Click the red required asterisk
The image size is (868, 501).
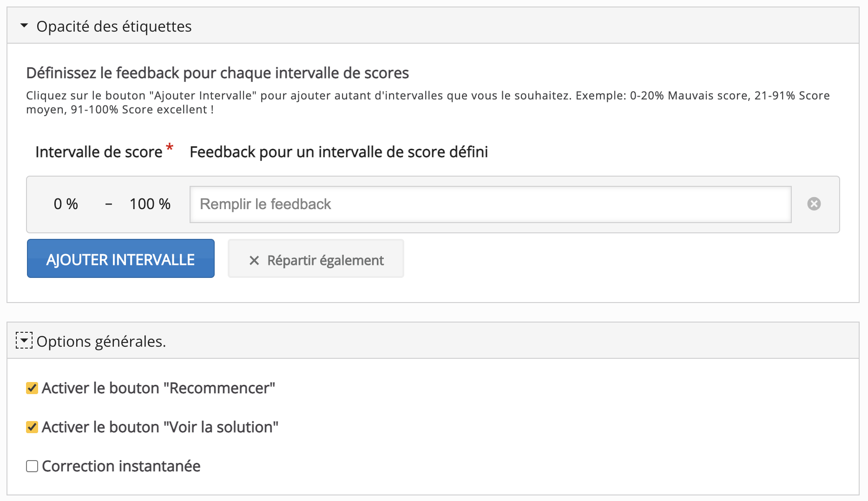(x=170, y=147)
